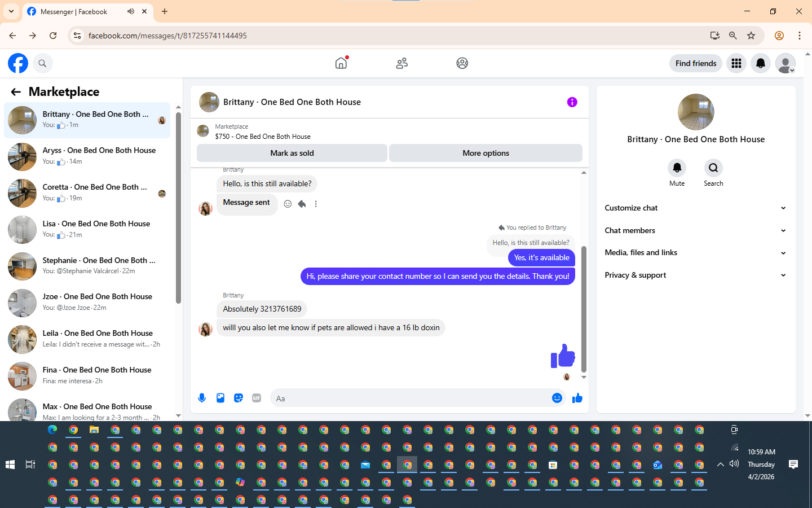Open the emoji picker in the message box
The image size is (812, 508).
click(x=557, y=398)
